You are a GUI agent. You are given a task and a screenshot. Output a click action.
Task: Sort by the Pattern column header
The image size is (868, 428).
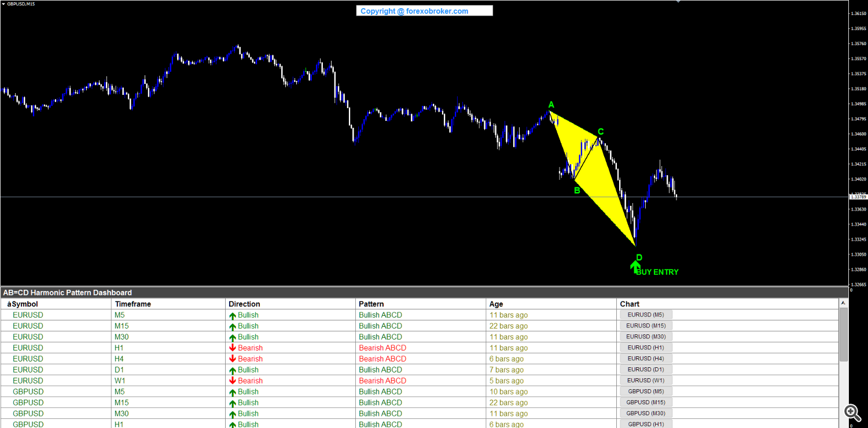tap(421, 304)
